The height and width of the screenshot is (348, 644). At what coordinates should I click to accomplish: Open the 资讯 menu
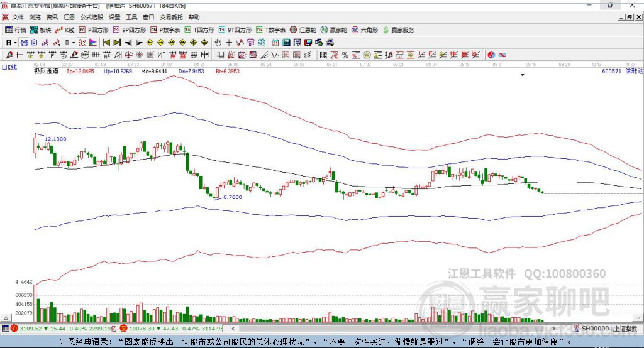[52, 17]
